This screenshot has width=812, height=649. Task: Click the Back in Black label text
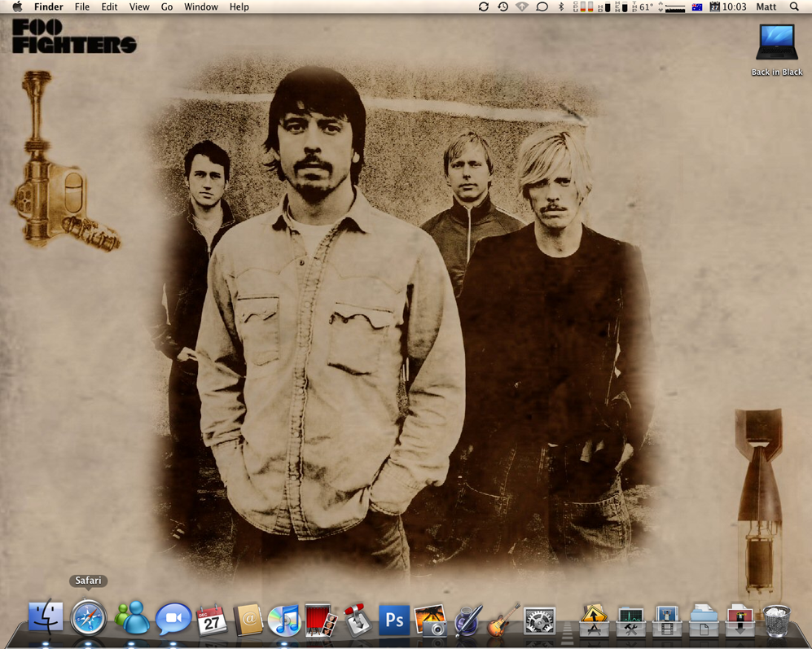(777, 72)
